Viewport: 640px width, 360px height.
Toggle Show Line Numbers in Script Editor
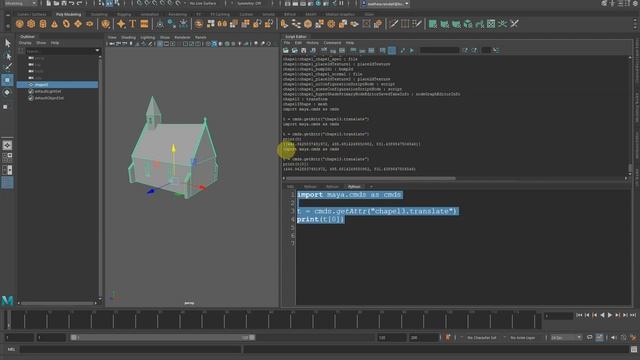(x=392, y=50)
